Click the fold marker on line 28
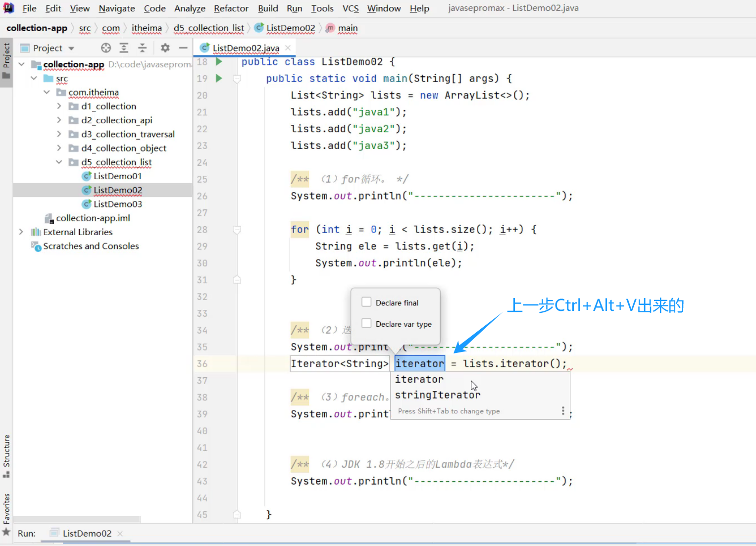The image size is (756, 546). pyautogui.click(x=237, y=230)
